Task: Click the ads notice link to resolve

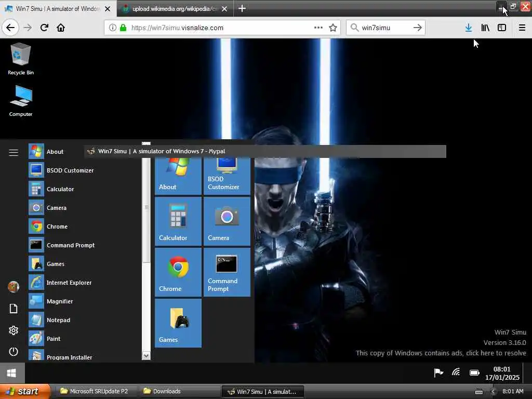Action: coord(441,353)
